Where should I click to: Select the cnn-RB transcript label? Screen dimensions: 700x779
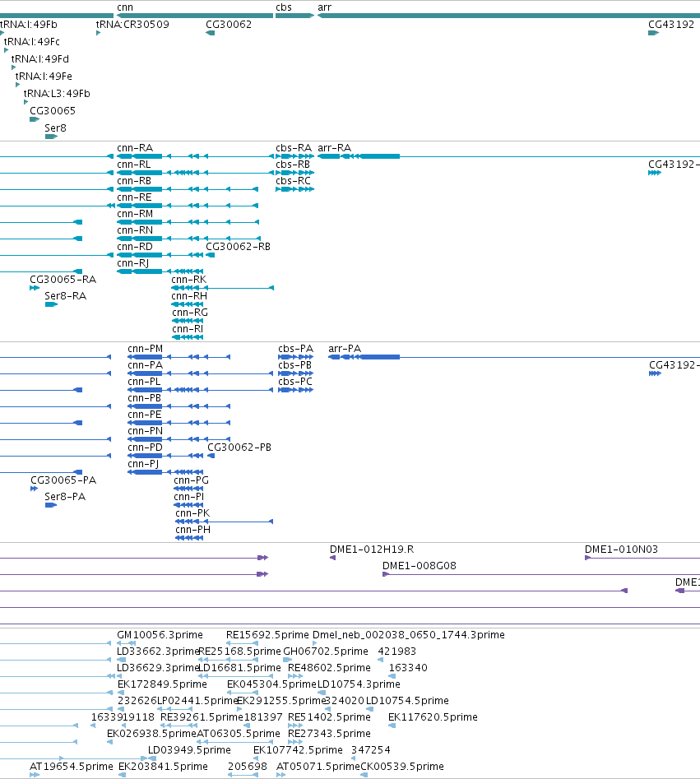(x=134, y=181)
